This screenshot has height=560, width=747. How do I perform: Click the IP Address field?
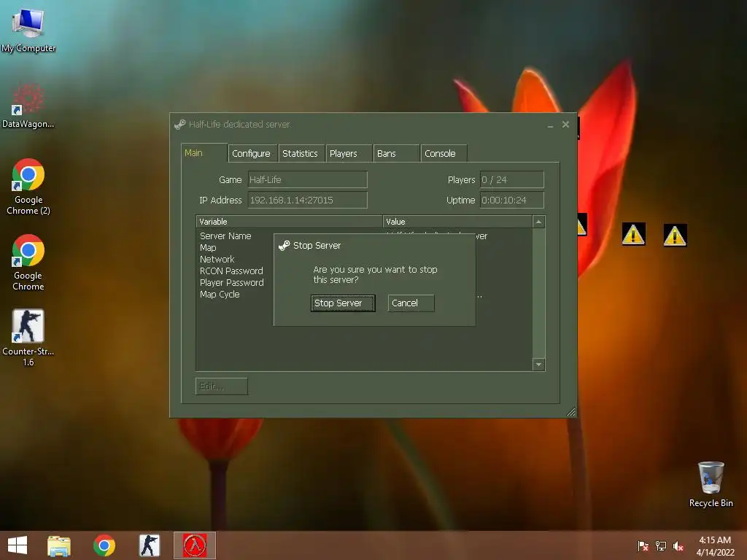307,200
